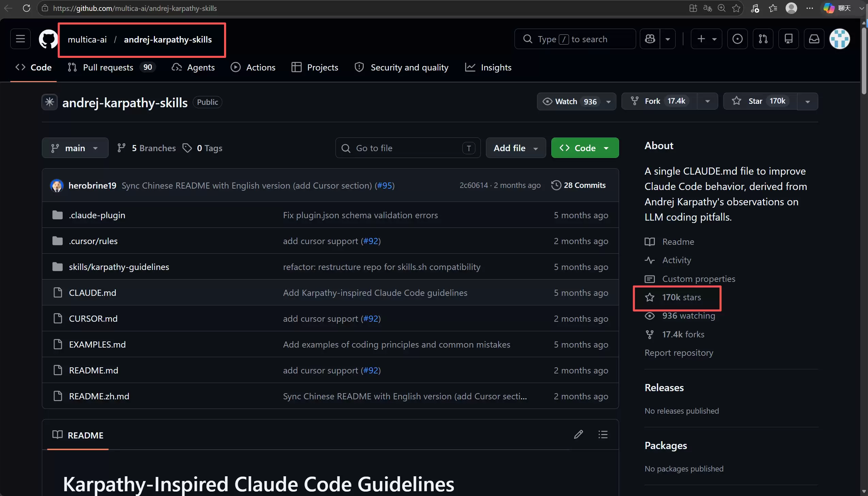Switch to the Actions tab

coord(253,67)
